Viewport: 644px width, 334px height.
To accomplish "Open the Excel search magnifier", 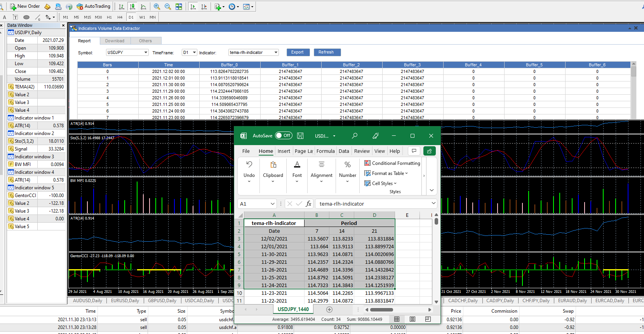I will point(355,136).
